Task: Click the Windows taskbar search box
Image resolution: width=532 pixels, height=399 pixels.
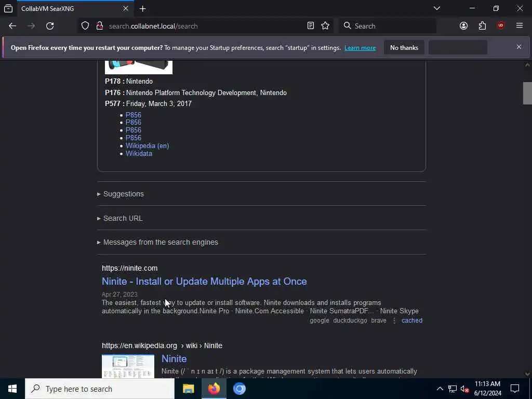Action: click(100, 389)
